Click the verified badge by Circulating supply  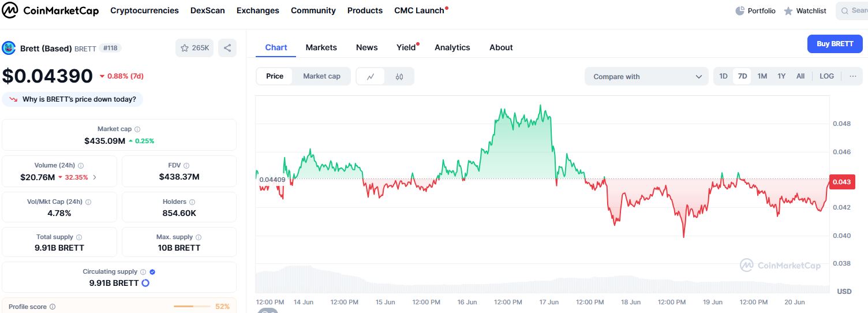tap(152, 272)
